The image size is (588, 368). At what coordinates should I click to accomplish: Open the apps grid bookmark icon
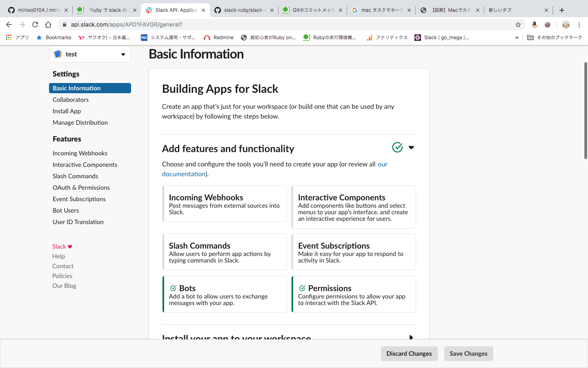point(9,37)
